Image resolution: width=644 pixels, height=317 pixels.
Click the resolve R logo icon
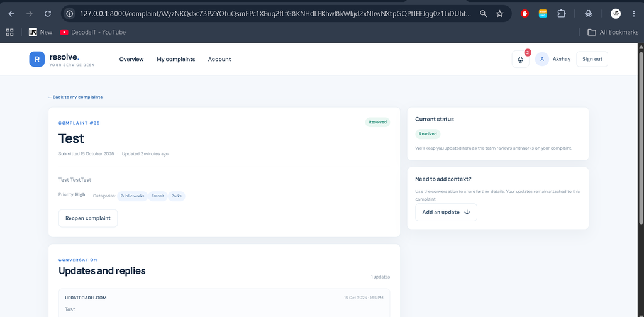click(x=37, y=59)
